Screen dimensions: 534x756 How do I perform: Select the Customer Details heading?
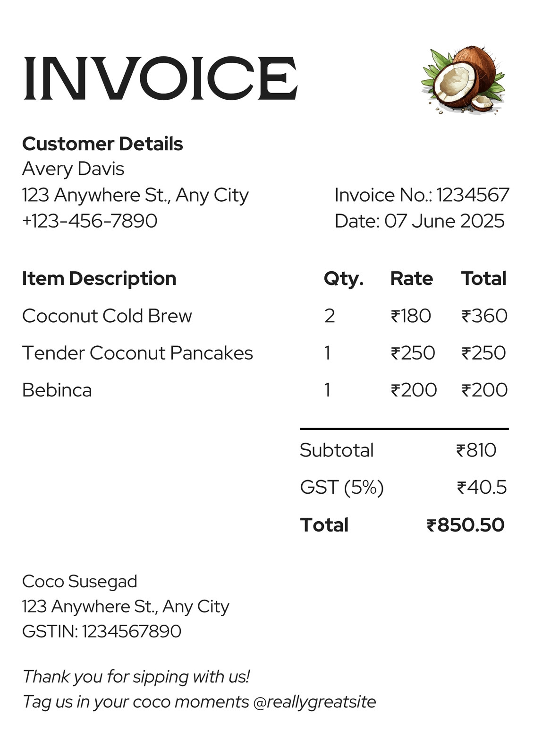102,144
